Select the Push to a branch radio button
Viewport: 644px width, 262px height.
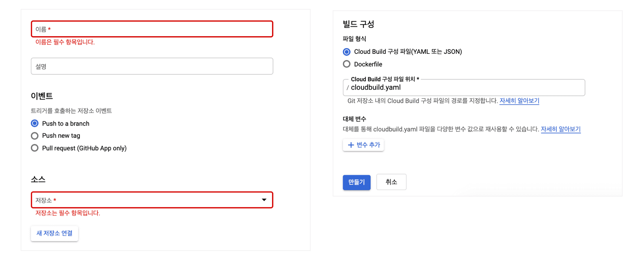(35, 123)
